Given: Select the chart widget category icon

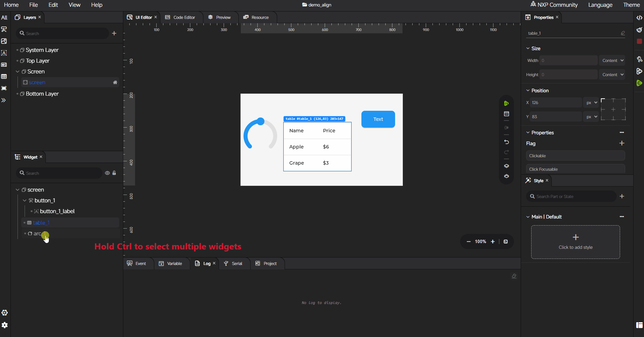Looking at the screenshot, I should point(4,65).
